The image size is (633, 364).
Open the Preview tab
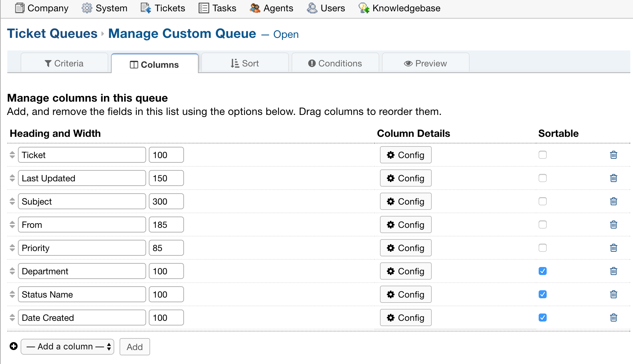[425, 63]
